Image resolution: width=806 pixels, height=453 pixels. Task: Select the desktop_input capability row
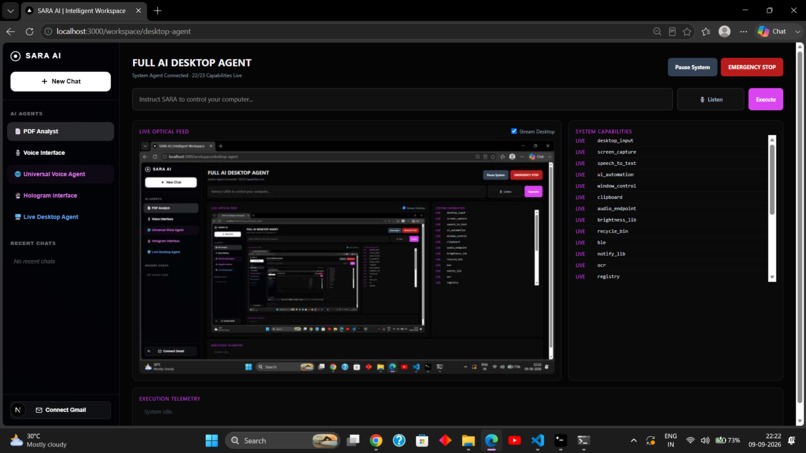(x=668, y=141)
